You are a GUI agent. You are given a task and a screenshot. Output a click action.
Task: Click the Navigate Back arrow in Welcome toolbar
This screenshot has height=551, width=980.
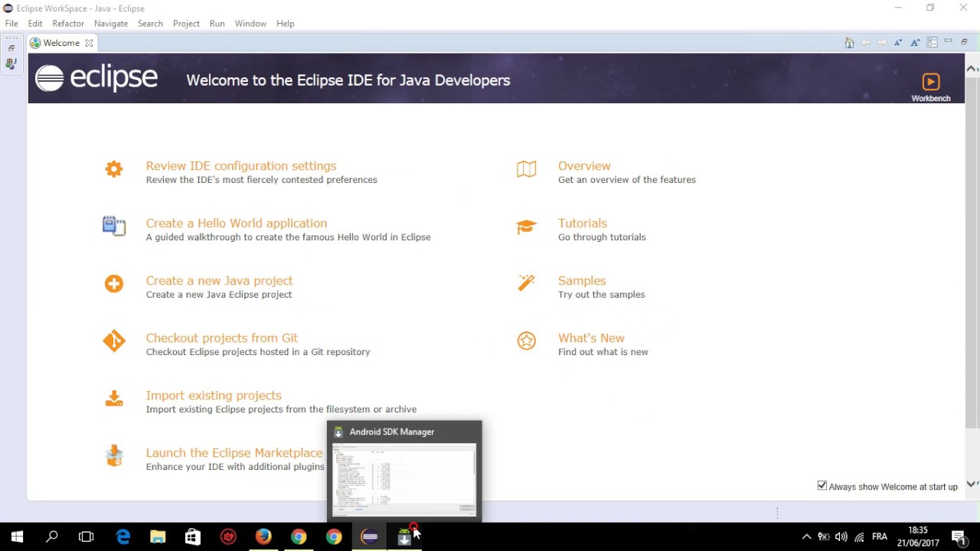point(866,43)
